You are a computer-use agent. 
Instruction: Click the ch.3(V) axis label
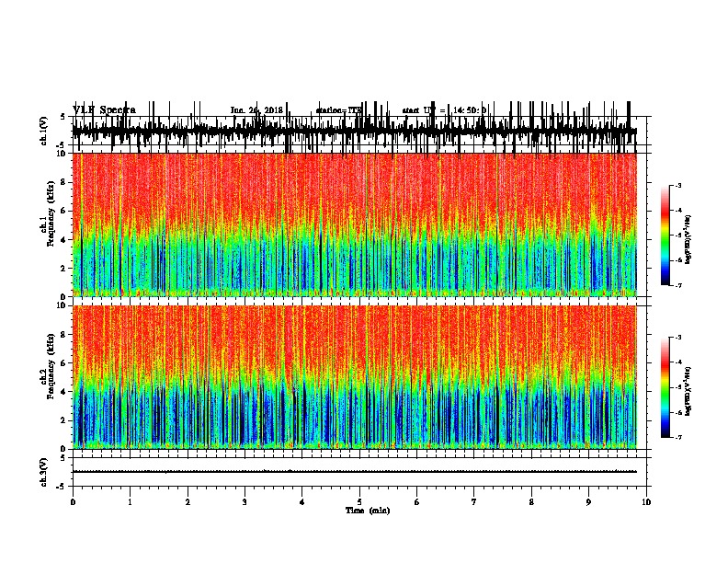coord(44,472)
